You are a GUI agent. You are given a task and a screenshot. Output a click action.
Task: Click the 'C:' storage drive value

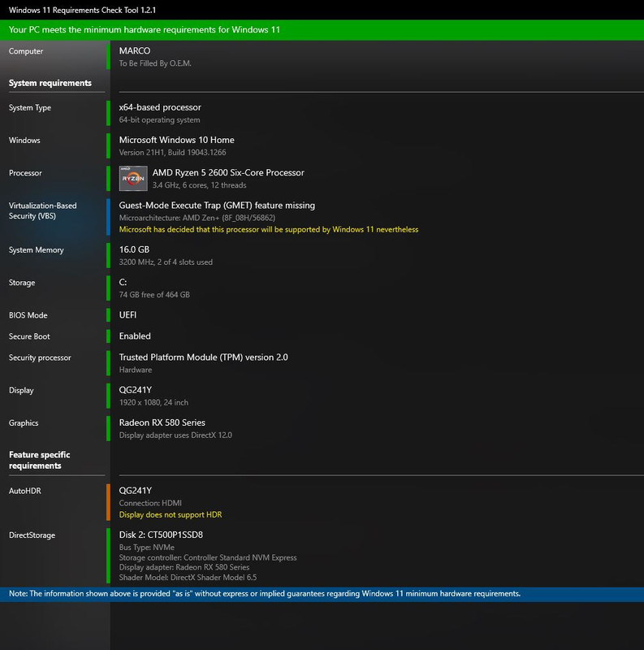click(x=123, y=282)
